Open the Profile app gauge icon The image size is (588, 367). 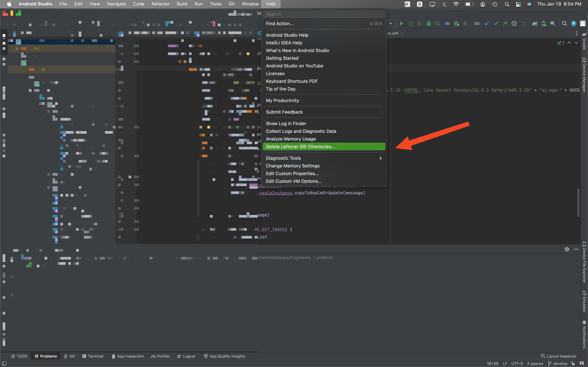[x=447, y=24]
